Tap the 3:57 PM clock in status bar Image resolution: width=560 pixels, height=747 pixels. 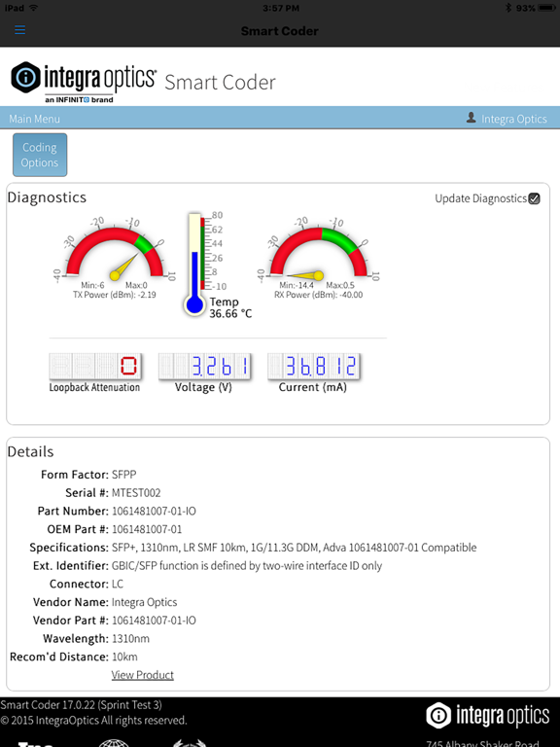pyautogui.click(x=281, y=8)
